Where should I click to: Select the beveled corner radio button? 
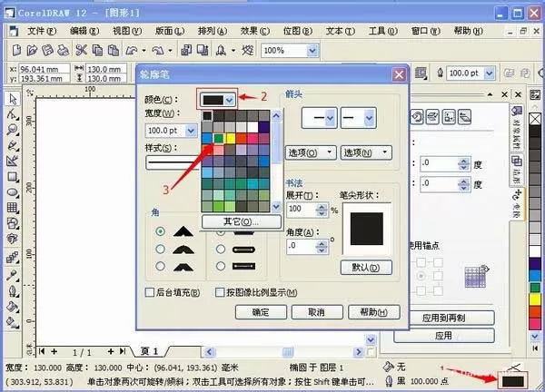pyautogui.click(x=160, y=266)
